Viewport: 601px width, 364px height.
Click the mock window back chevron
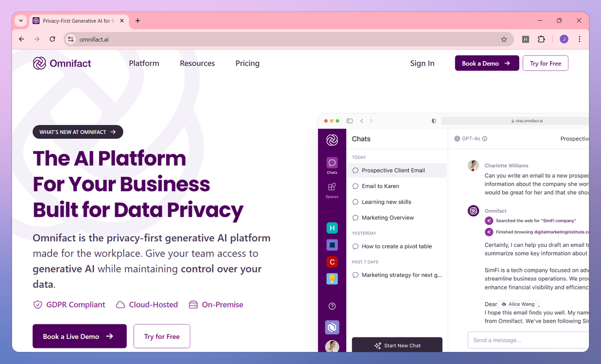click(362, 121)
